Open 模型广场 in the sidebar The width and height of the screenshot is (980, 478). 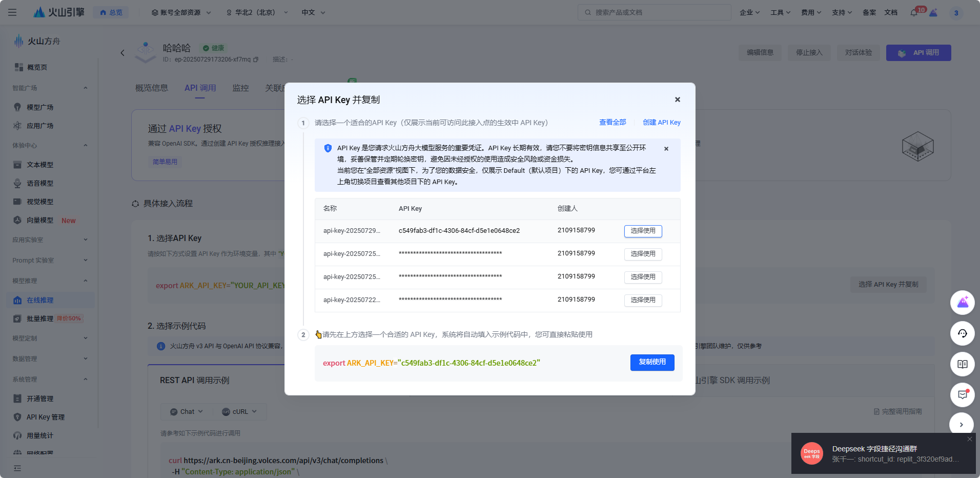pyautogui.click(x=40, y=107)
